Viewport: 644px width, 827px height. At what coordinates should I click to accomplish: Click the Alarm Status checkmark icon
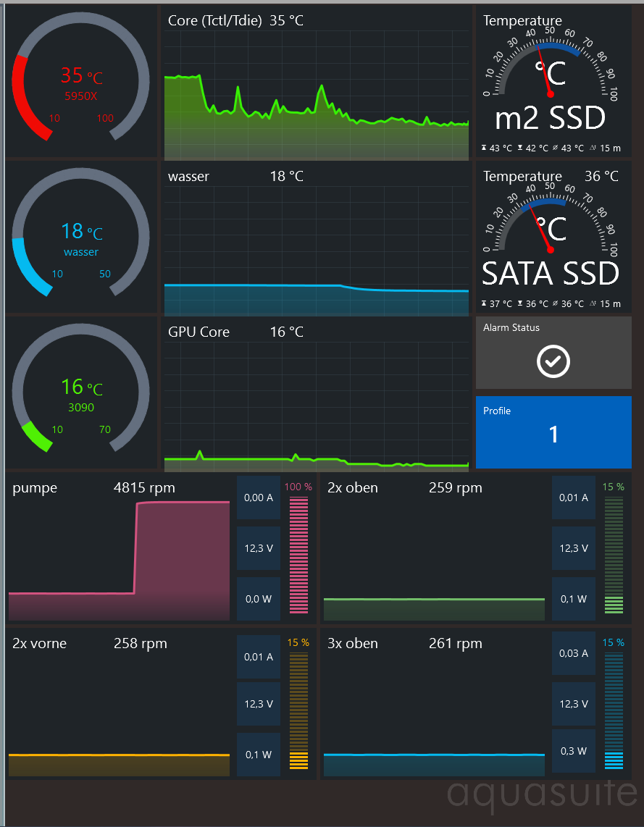553,361
